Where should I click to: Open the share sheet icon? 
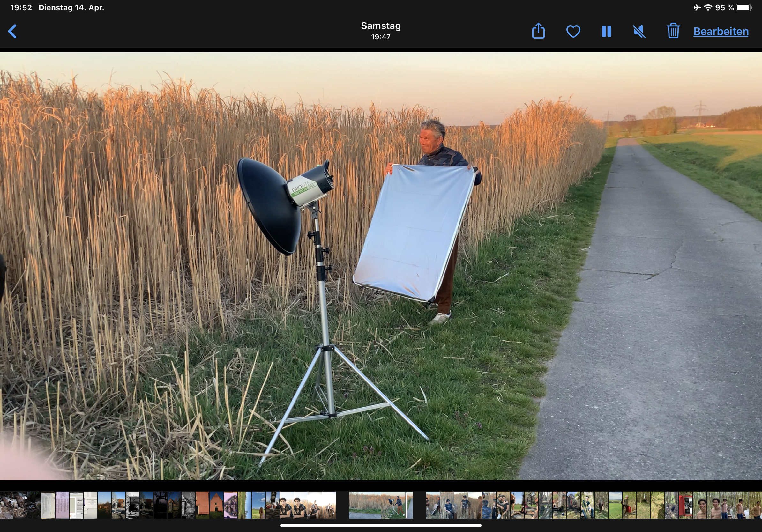tap(538, 31)
